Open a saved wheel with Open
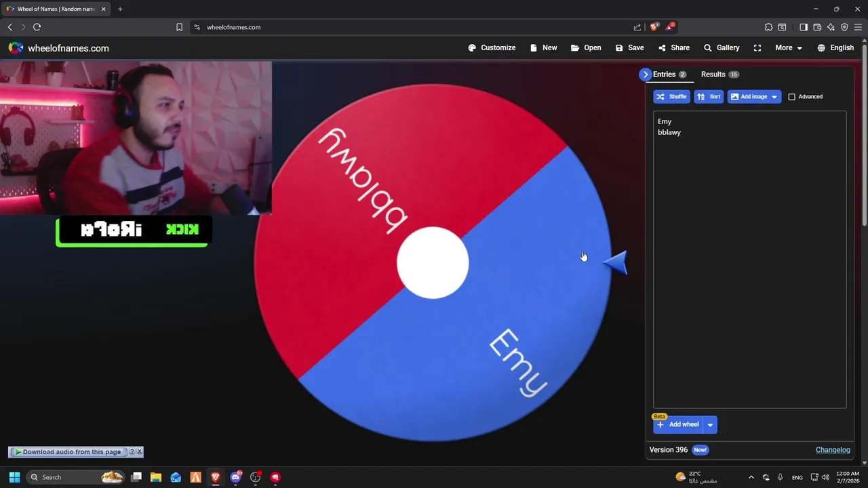868x488 pixels. (586, 48)
